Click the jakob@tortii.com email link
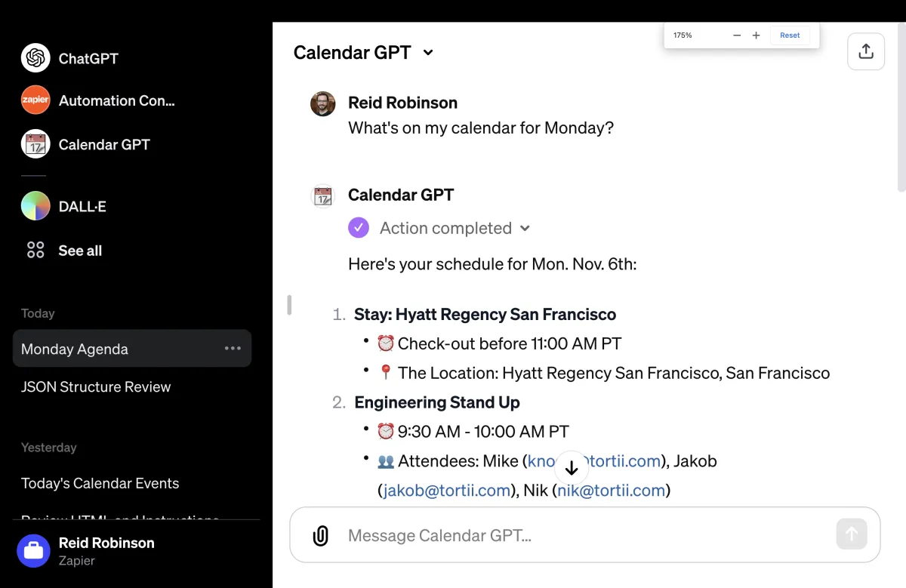The width and height of the screenshot is (906, 588). tap(447, 491)
